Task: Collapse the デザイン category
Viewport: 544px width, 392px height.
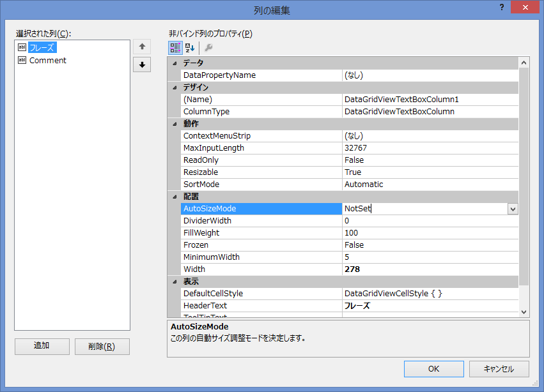Action: [175, 87]
